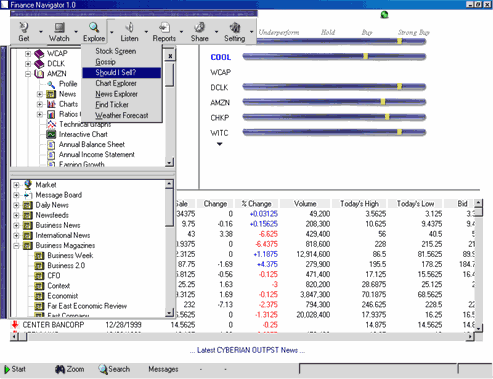Select the Economist tree item
493x379 pixels.
click(62, 296)
